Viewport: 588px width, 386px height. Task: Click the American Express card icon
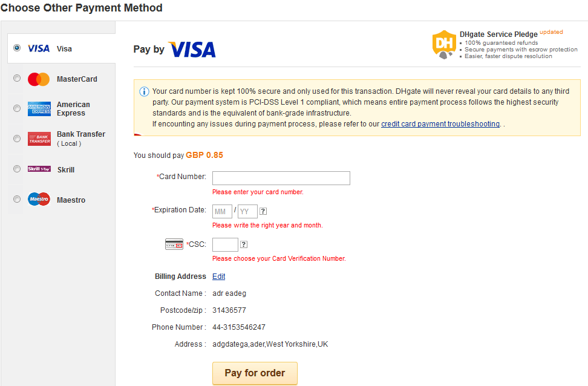(39, 108)
